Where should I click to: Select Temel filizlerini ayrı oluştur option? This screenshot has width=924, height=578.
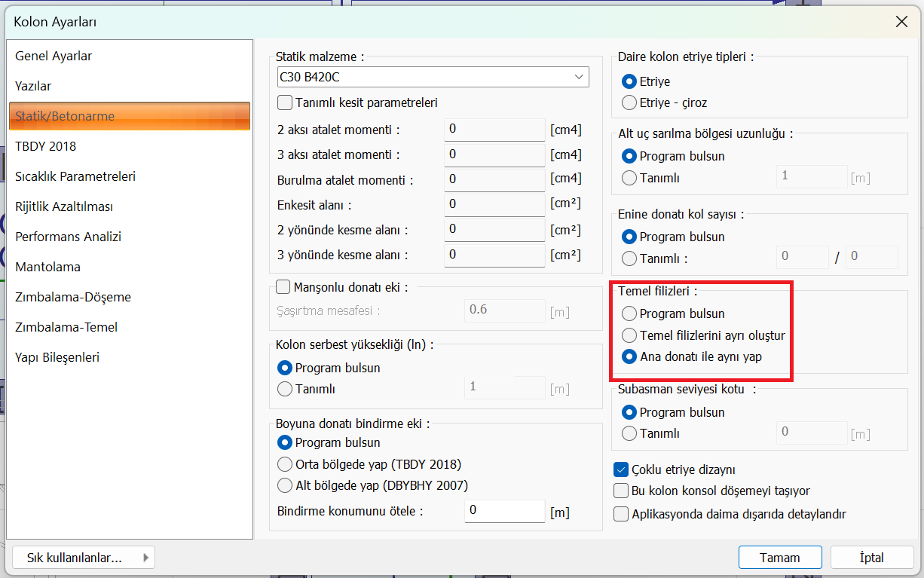(x=629, y=335)
